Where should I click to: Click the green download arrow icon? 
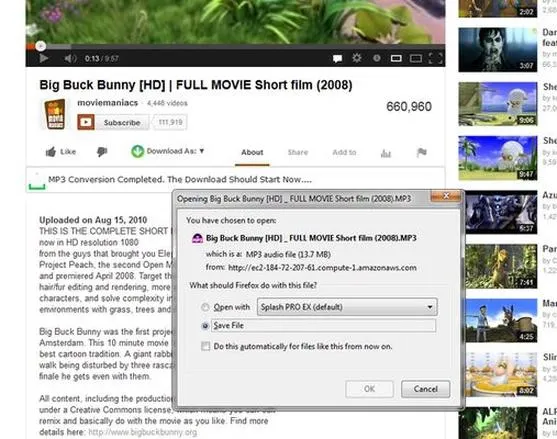coord(137,151)
